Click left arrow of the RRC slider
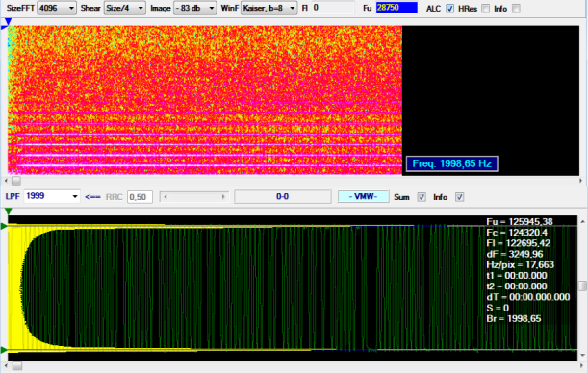The height and width of the screenshot is (373, 588). tap(166, 197)
